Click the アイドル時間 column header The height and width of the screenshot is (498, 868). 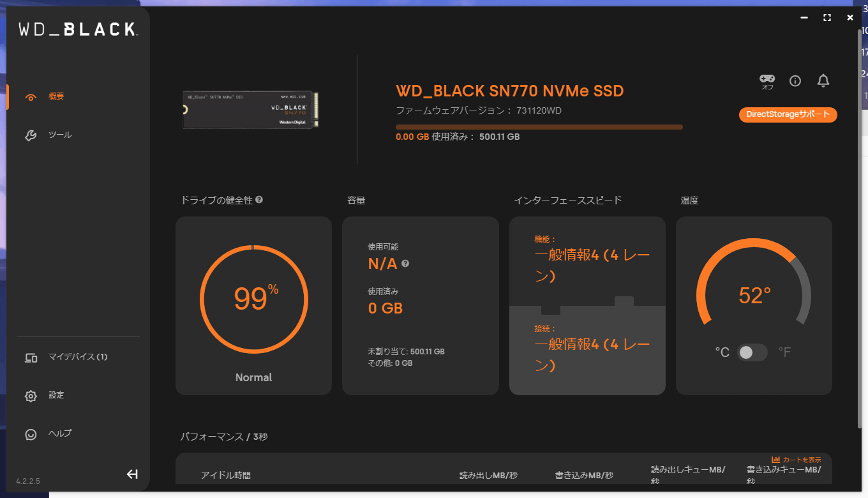click(x=226, y=475)
